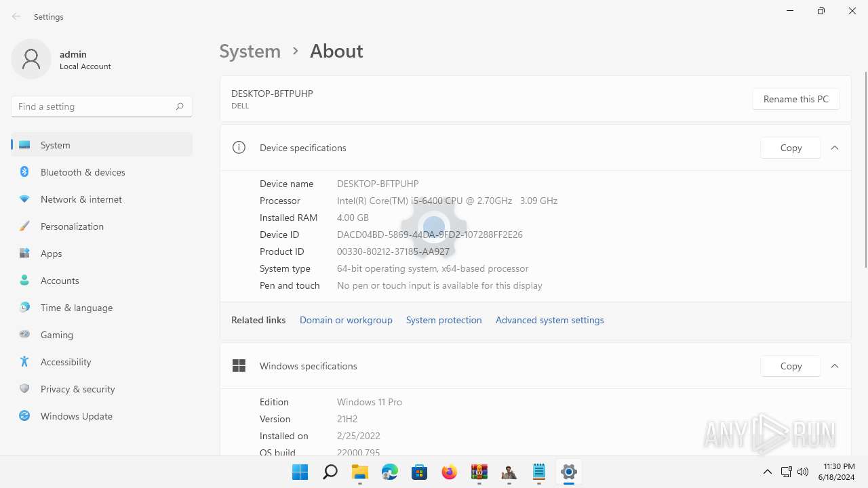The height and width of the screenshot is (488, 868).
Task: Click the Time & language clock icon
Action: pyautogui.click(x=24, y=307)
